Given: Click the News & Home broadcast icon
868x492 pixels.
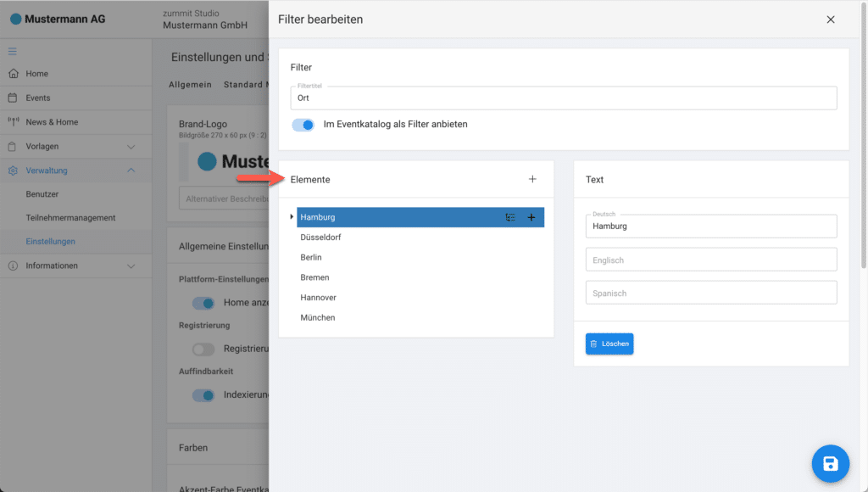Looking at the screenshot, I should click(x=13, y=122).
